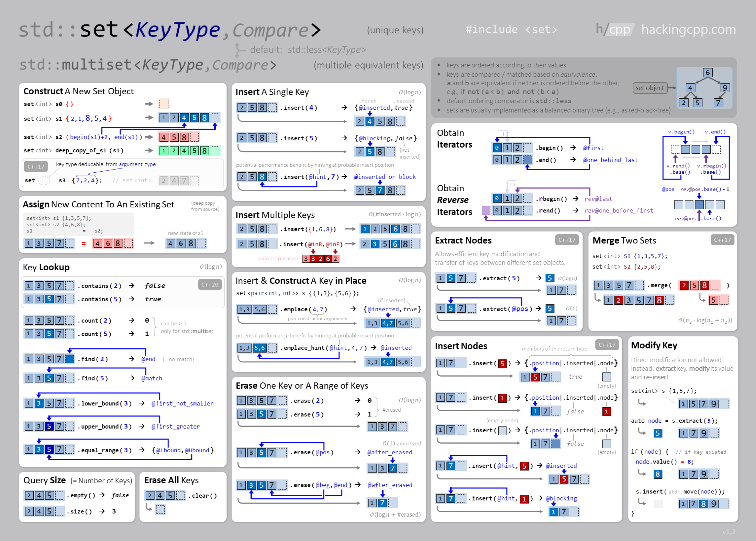The width and height of the screenshot is (756, 541).
Task: Click the purple square before rend() array
Action: pos(486,210)
